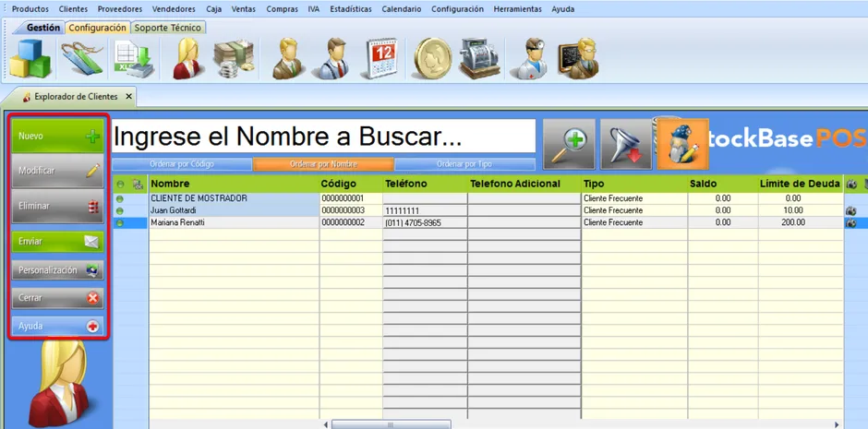Click the Nuevo button
The image size is (868, 429).
tap(57, 136)
